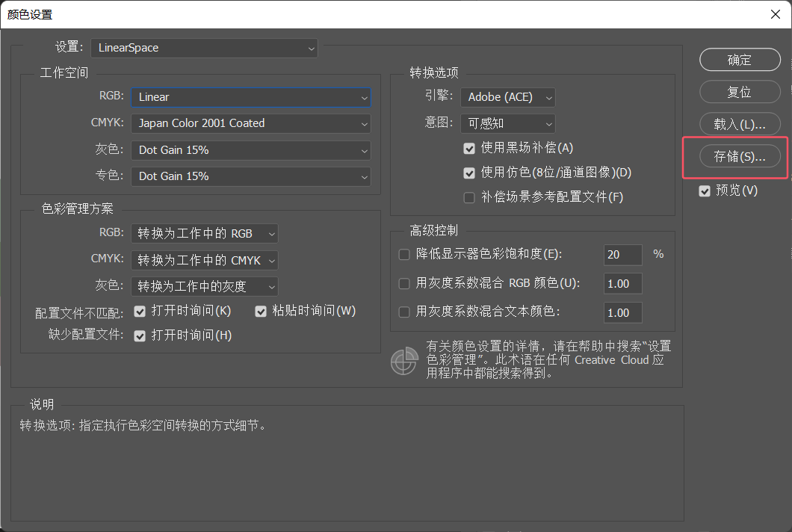
Task: Enable 降低显示器色彩饱和度(E) checkbox
Action: pos(404,254)
